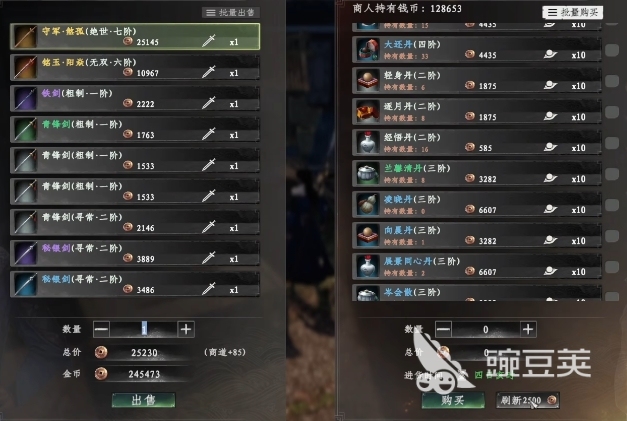Select the 守军·敝孤 sword icon
Image resolution: width=627 pixels, height=421 pixels.
[x=26, y=36]
